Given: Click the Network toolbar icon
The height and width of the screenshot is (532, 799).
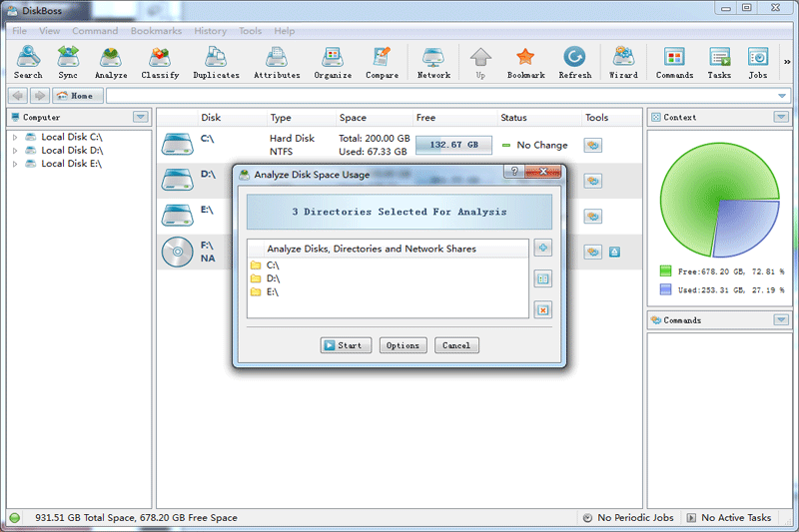Looking at the screenshot, I should [x=433, y=62].
